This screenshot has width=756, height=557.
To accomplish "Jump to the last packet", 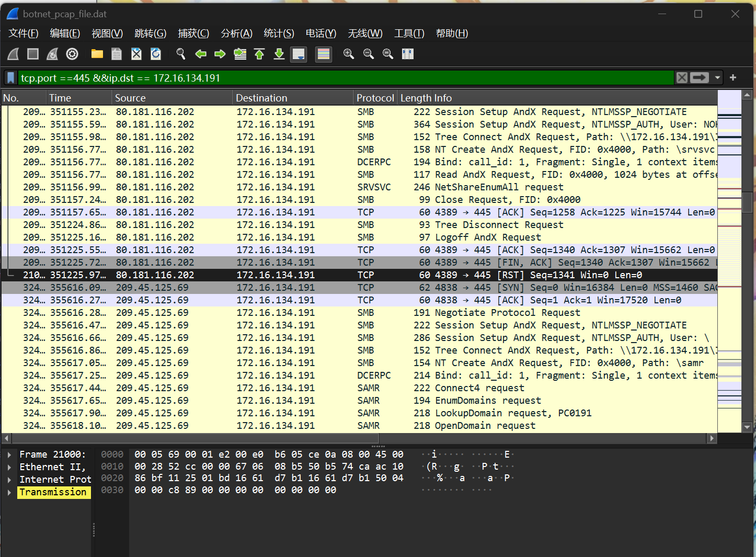I will click(x=279, y=54).
